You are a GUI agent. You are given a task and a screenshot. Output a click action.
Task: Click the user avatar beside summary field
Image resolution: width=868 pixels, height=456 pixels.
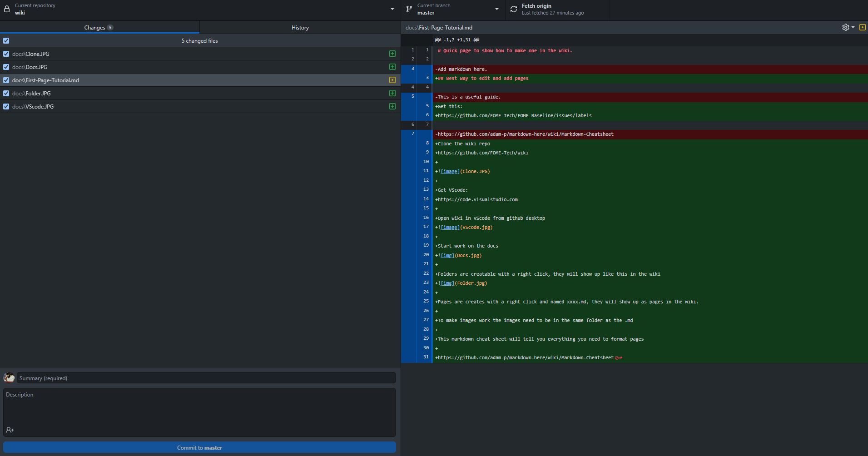pos(9,378)
